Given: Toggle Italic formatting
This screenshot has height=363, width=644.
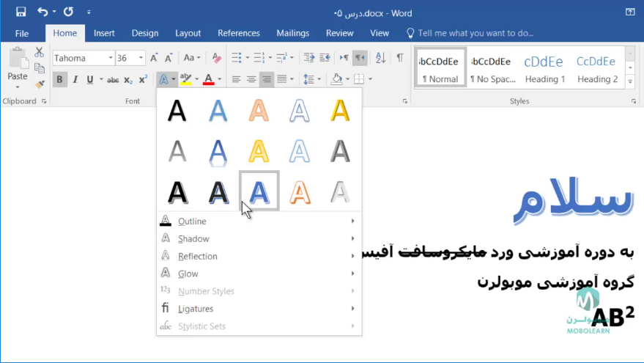Looking at the screenshot, I should 75,79.
